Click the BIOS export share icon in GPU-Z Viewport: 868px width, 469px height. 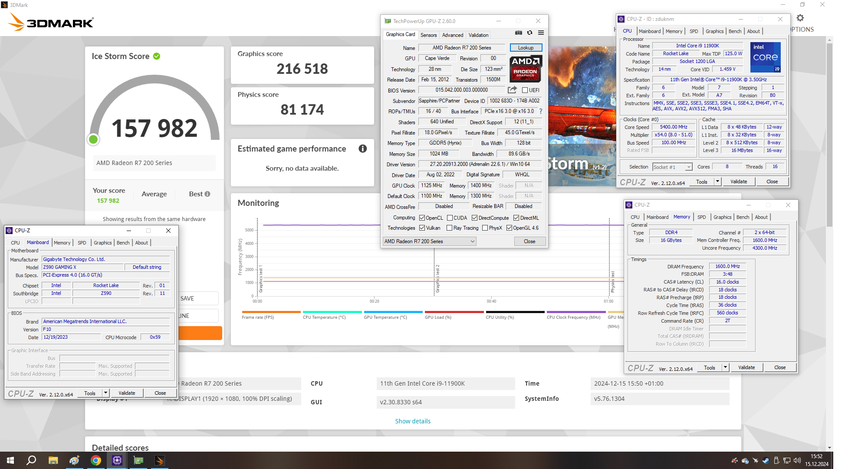[513, 90]
